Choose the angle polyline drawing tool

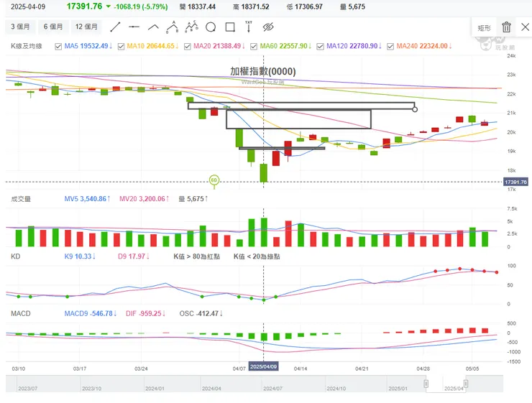[153, 27]
